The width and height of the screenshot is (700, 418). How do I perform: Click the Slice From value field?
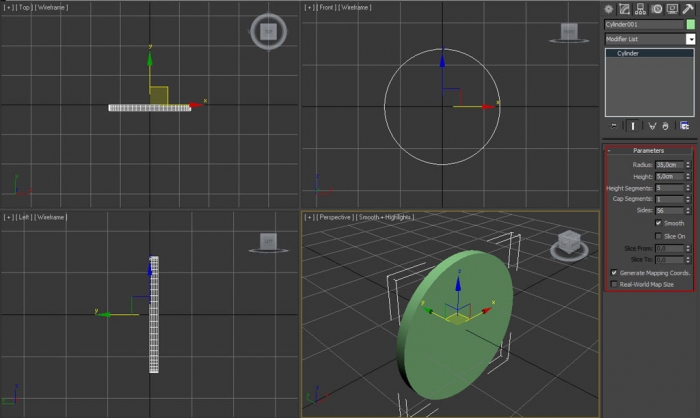[670, 248]
